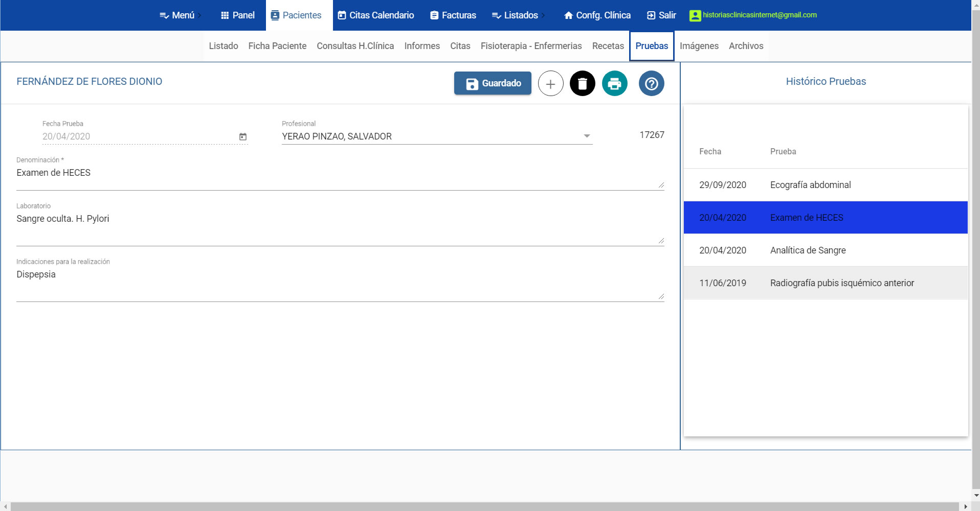Go to Confg. Clínica home icon
Viewport: 980px width, 511px height.
(568, 15)
